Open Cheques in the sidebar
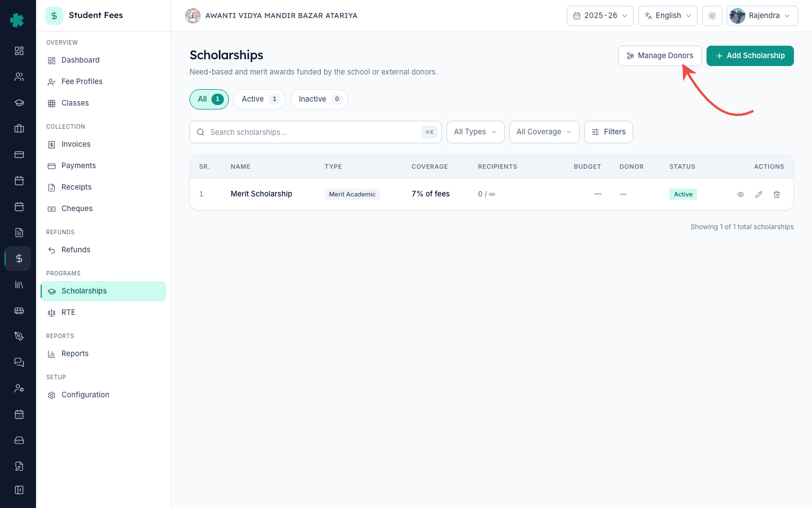Image resolution: width=812 pixels, height=508 pixels. tap(103, 209)
